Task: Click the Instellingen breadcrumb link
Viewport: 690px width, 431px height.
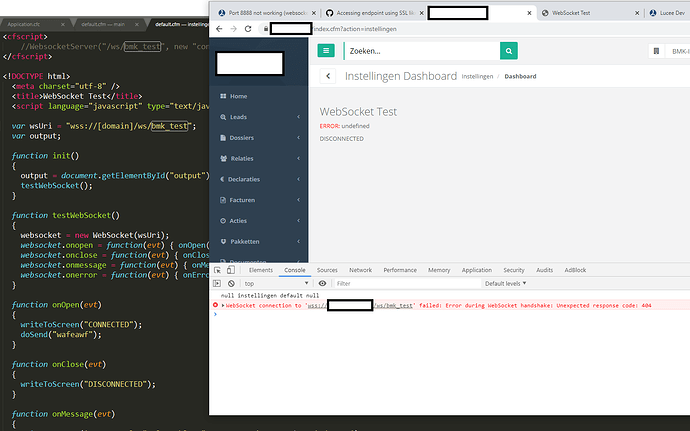Action: click(x=477, y=76)
